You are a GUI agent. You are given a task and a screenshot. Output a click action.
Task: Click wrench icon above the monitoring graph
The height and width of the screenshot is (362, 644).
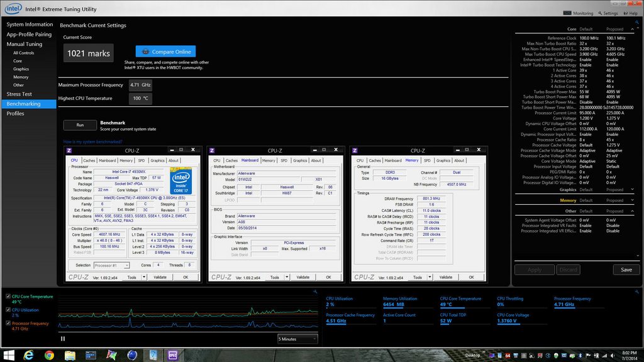click(x=315, y=292)
